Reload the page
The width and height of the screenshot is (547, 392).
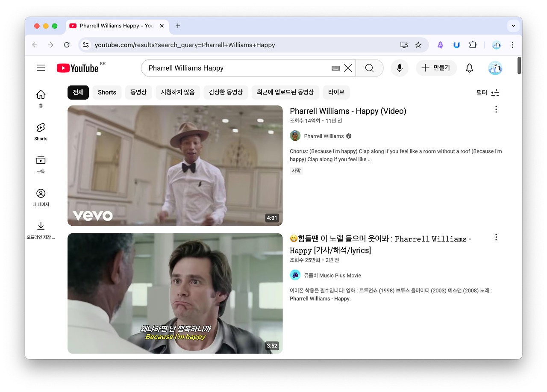tap(67, 45)
